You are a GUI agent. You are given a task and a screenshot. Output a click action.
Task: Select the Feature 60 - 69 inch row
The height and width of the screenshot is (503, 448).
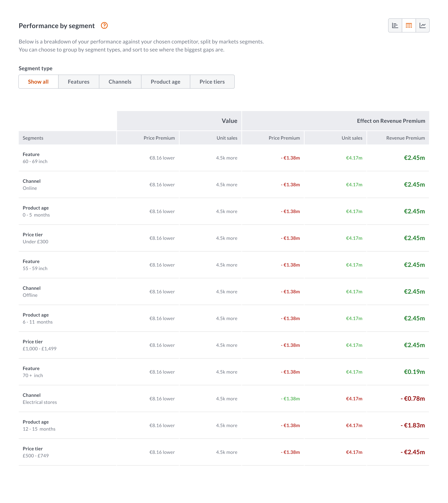[x=35, y=158]
